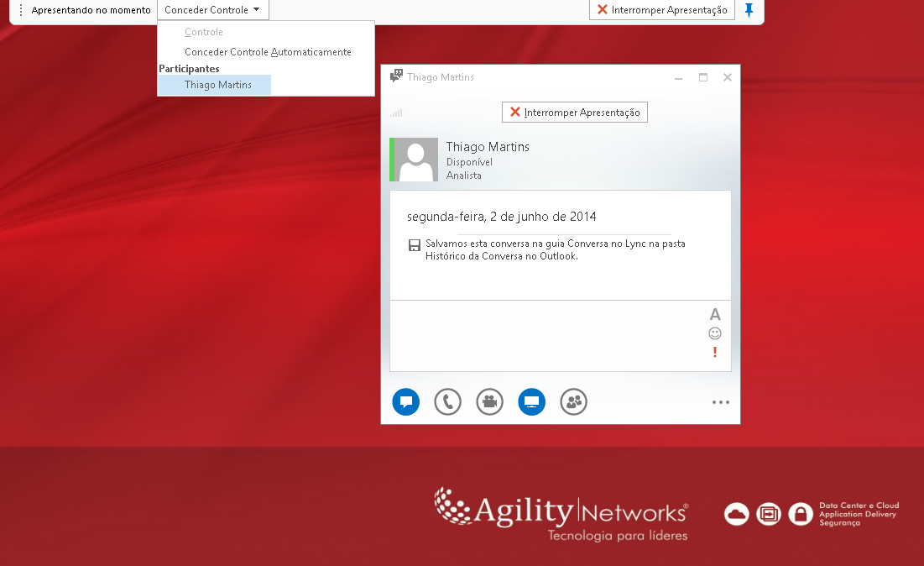The width and height of the screenshot is (924, 566).
Task: Open more options ellipsis in conversation window
Action: [x=720, y=402]
